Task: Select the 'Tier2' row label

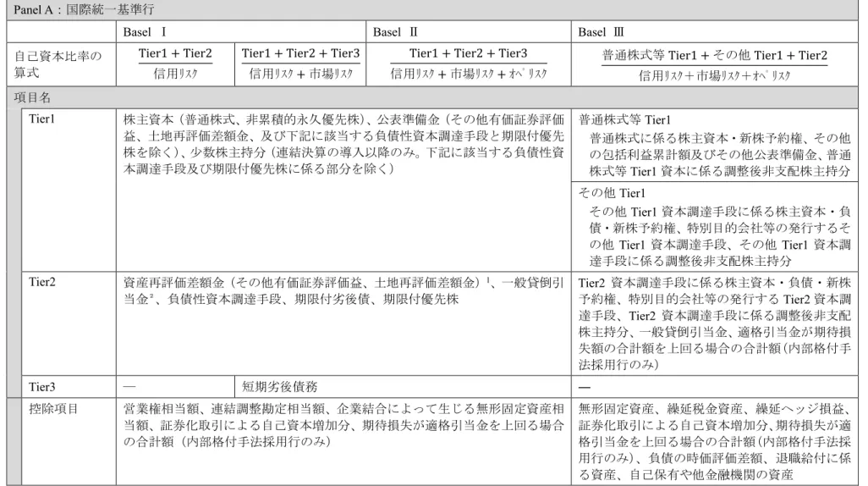Action: tap(42, 282)
